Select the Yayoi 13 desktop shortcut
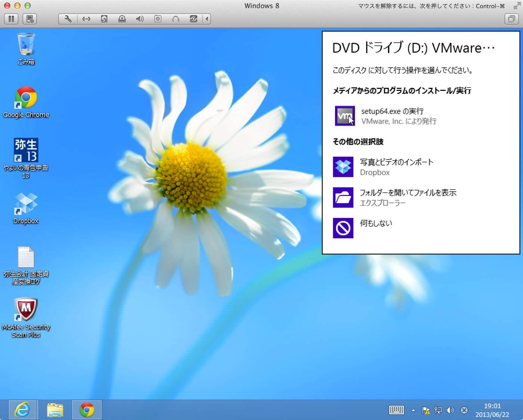The image size is (523, 420). pyautogui.click(x=26, y=158)
